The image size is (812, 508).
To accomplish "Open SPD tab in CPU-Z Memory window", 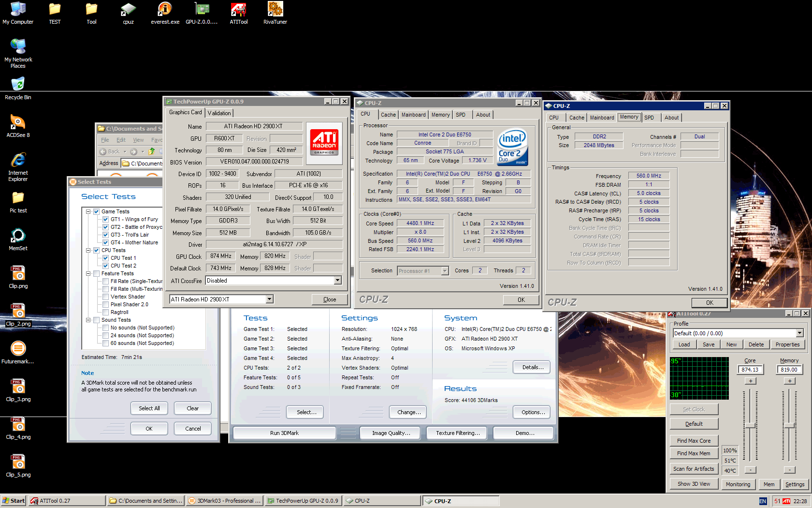I will pyautogui.click(x=649, y=118).
